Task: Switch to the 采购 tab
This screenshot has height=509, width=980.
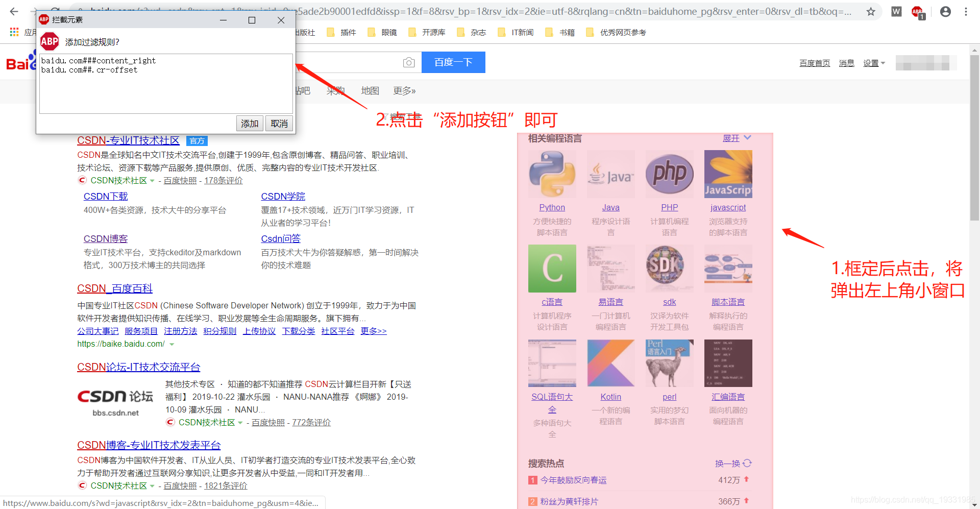Action: pyautogui.click(x=336, y=90)
